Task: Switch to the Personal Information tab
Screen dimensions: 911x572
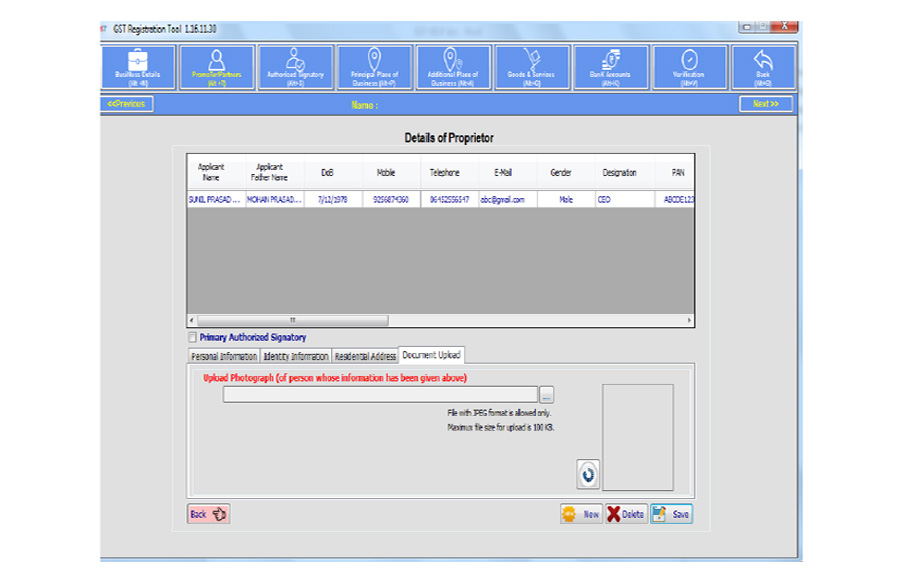Action: [x=224, y=356]
